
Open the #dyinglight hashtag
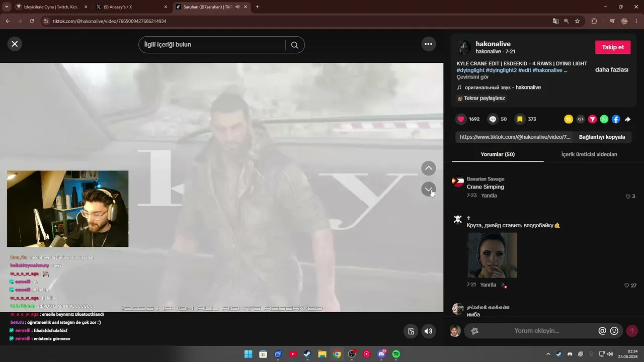(x=470, y=70)
